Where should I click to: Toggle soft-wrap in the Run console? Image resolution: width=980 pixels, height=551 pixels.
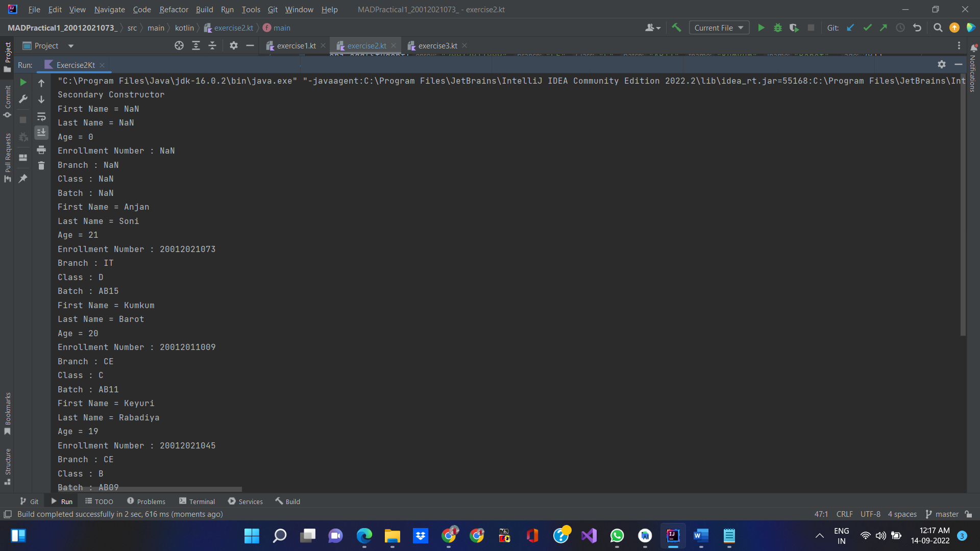pos(41,117)
